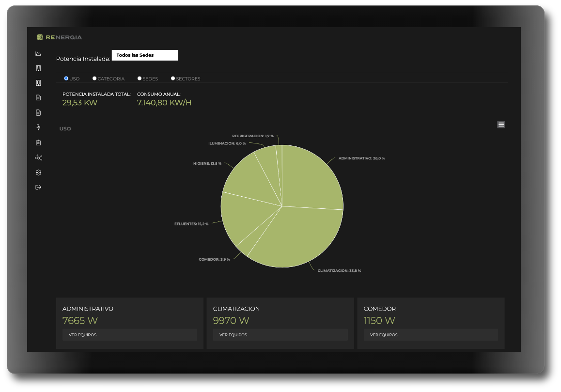
Task: Select the USO radio button
Action: (66, 78)
